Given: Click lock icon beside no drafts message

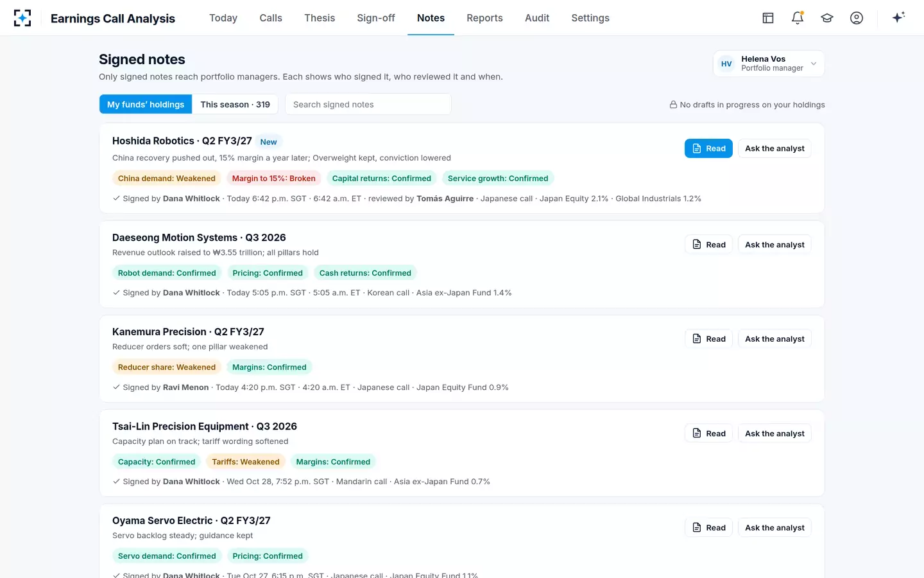Looking at the screenshot, I should click(x=673, y=105).
